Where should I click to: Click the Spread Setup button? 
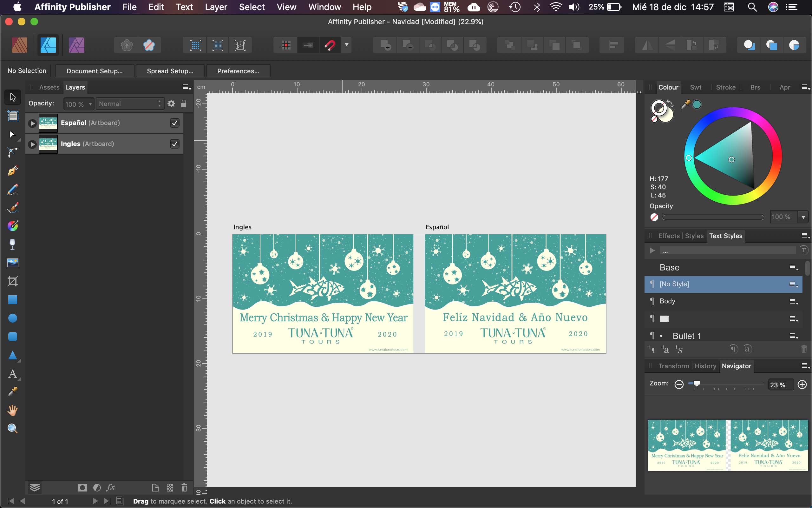point(170,71)
